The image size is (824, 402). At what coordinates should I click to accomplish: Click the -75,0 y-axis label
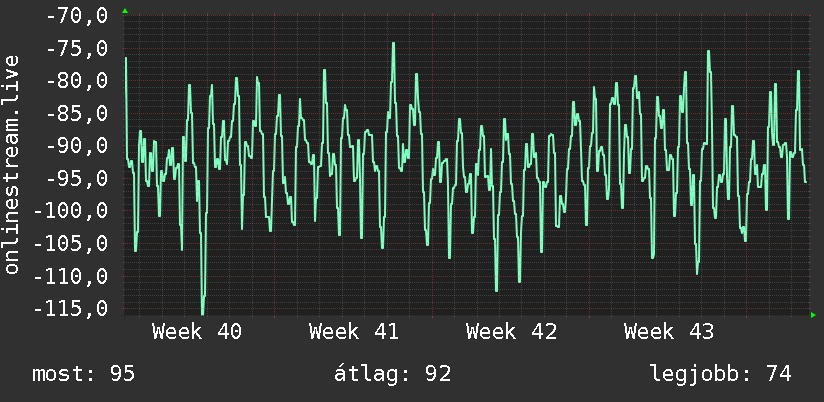point(77,48)
